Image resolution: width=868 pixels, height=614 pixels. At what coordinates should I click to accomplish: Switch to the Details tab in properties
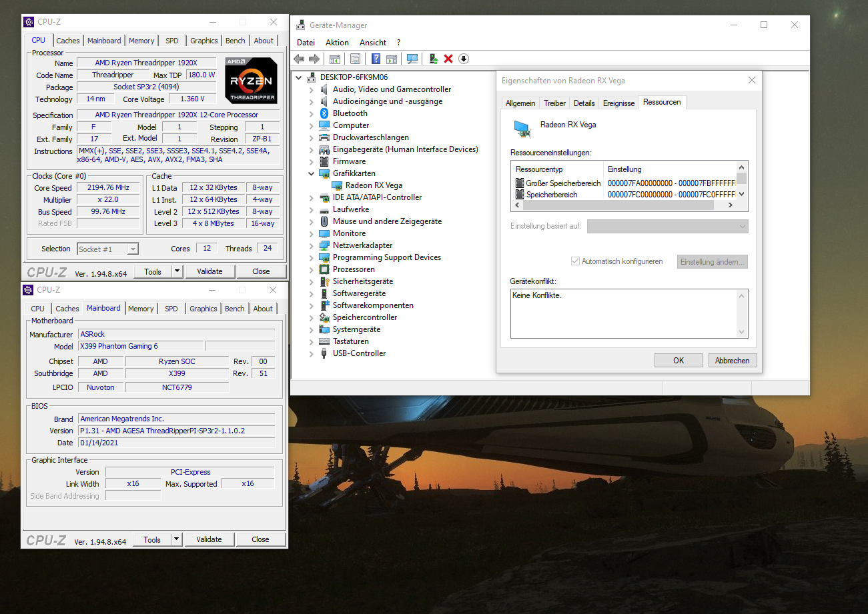(x=584, y=103)
